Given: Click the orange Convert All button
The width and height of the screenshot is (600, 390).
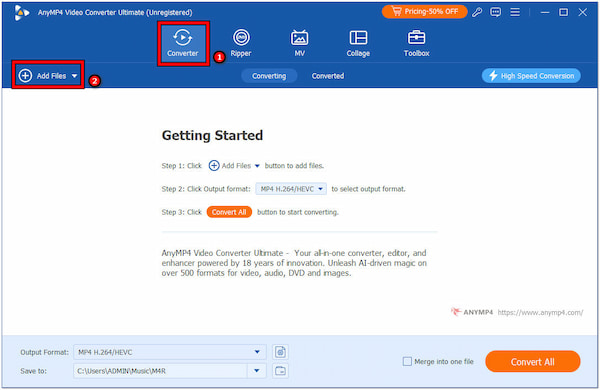Looking at the screenshot, I should [x=533, y=361].
